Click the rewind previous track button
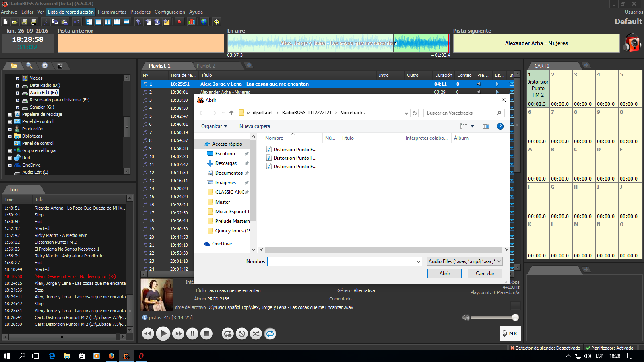 [x=148, y=333]
